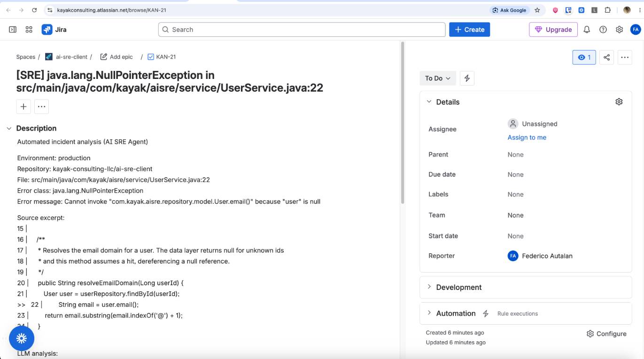Click Reporter Federico Autalan
The width and height of the screenshot is (644, 359).
pos(540,256)
